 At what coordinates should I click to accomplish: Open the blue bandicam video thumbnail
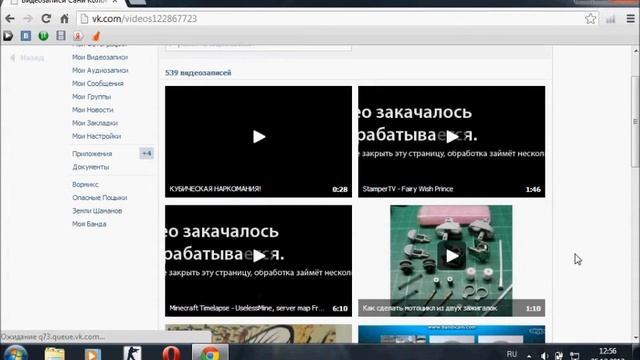coord(451,334)
